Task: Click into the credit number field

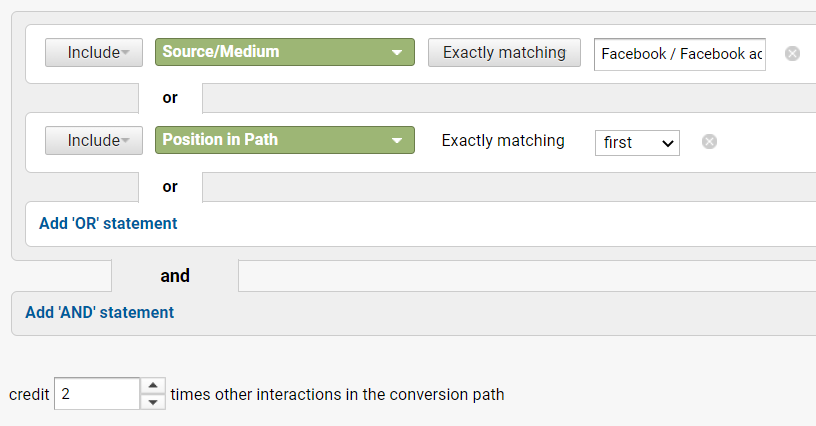Action: pyautogui.click(x=97, y=394)
